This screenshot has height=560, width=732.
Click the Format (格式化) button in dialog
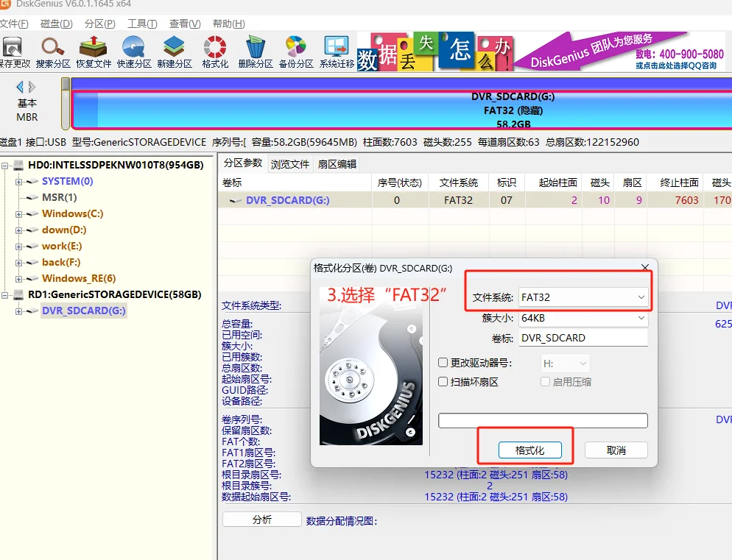tap(530, 450)
